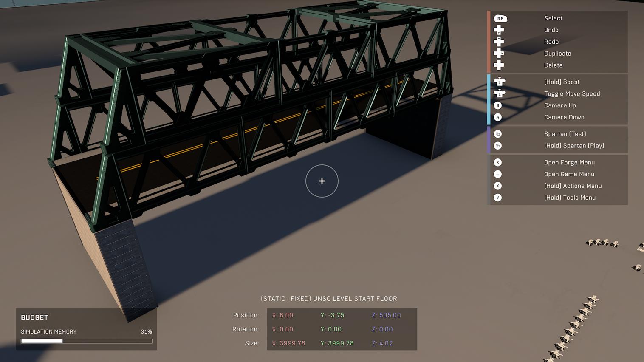This screenshot has width=644, height=362.
Task: Click the view button icon for Spartan (Test)
Action: coord(498,134)
